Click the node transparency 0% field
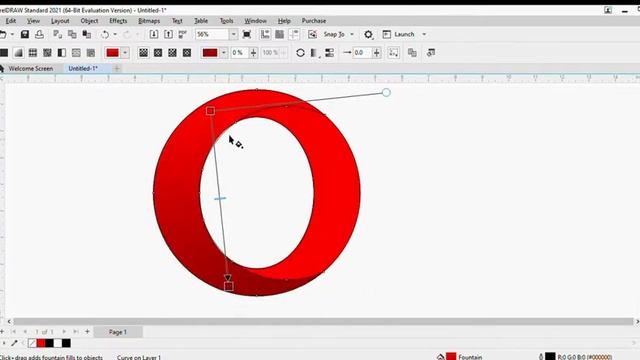640x360 pixels. [x=240, y=53]
